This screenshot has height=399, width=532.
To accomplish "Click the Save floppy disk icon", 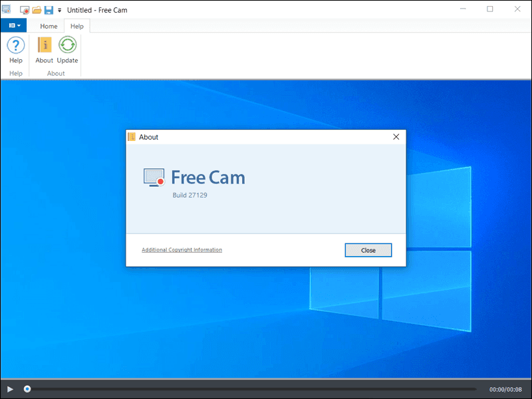I will [x=49, y=10].
